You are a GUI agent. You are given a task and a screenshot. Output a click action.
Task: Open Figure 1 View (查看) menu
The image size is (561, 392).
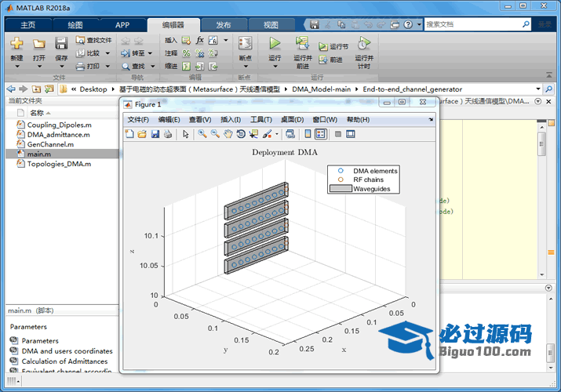(x=200, y=120)
